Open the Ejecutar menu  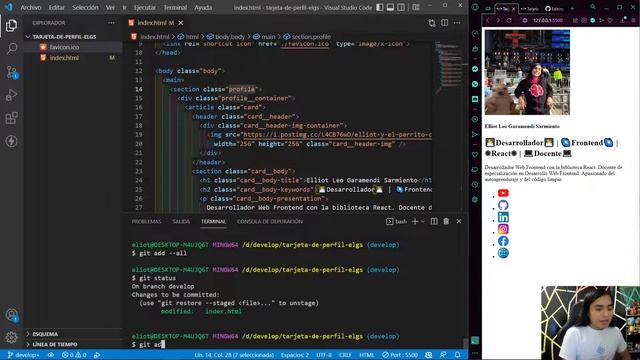point(144,7)
